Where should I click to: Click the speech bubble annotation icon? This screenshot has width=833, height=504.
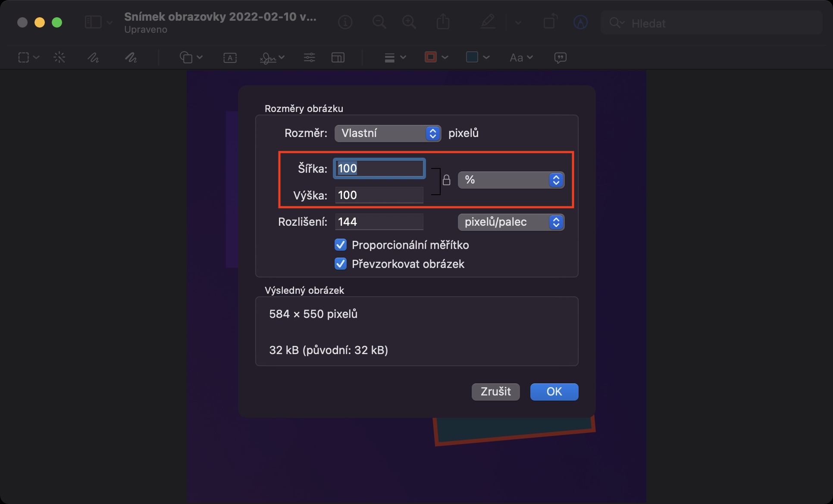coord(560,57)
